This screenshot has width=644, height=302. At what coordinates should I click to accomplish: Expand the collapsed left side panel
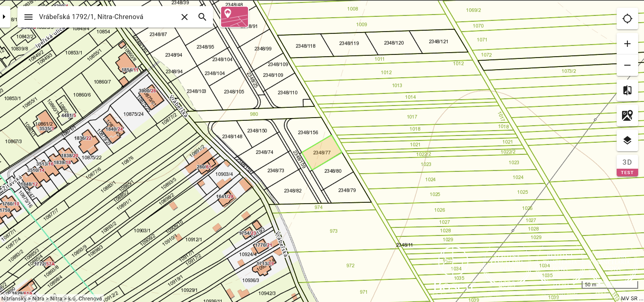click(x=4, y=17)
